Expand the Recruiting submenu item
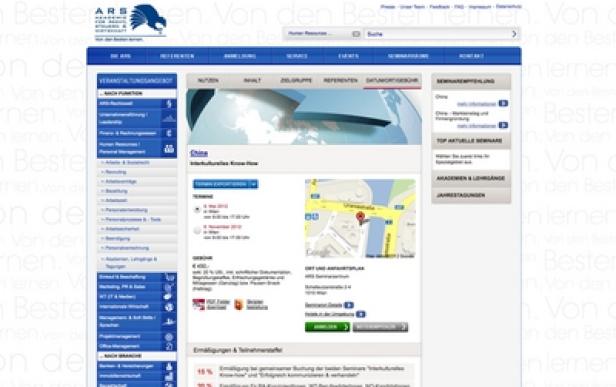The height and width of the screenshot is (387, 616). point(137,172)
